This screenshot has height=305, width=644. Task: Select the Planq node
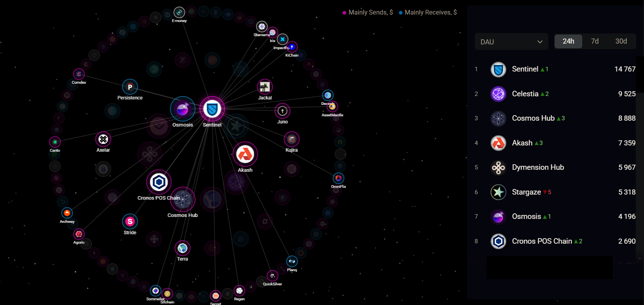point(292,261)
